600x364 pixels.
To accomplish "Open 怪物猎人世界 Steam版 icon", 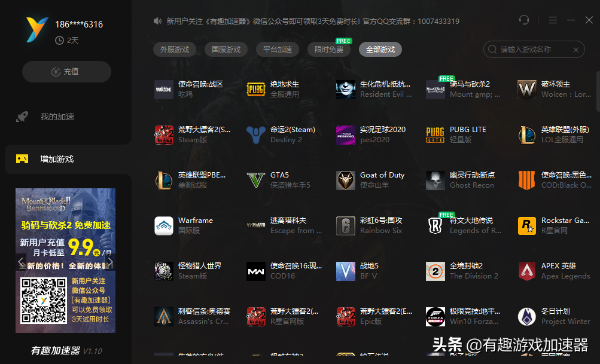I will (164, 271).
